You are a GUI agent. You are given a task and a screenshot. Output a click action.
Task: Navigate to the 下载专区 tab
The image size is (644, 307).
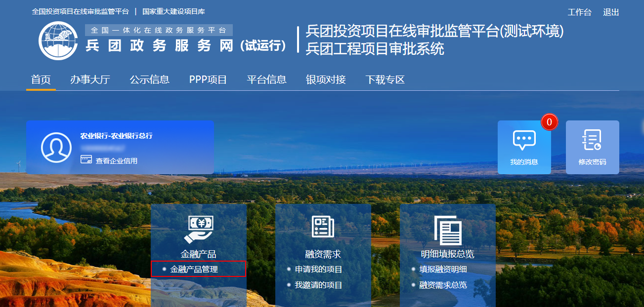pos(385,79)
